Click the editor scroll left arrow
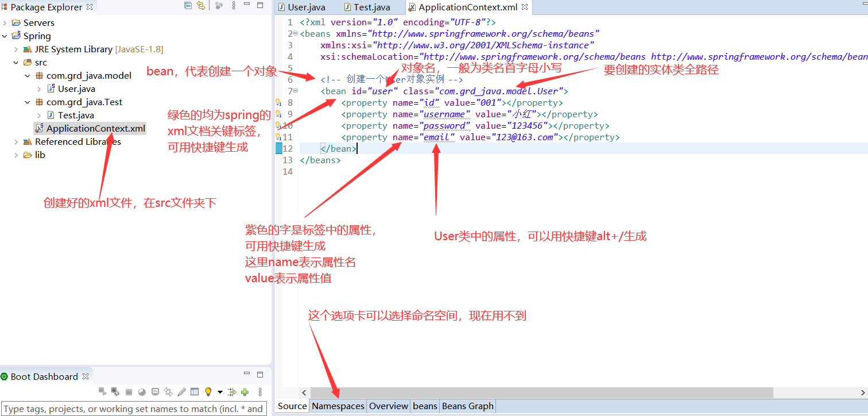The width and height of the screenshot is (868, 416). click(x=304, y=392)
